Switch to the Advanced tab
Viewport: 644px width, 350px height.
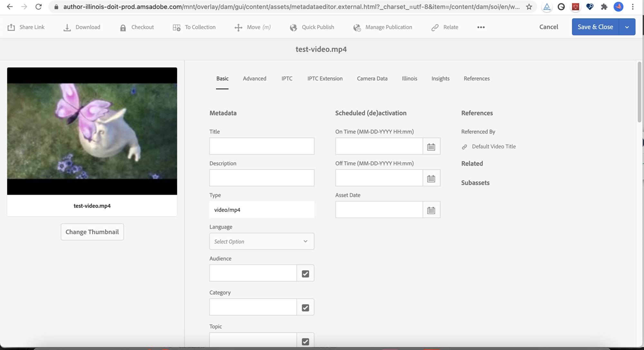(254, 78)
